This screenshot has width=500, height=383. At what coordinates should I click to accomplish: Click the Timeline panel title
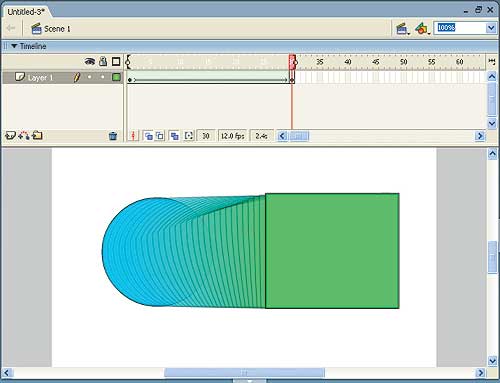33,46
